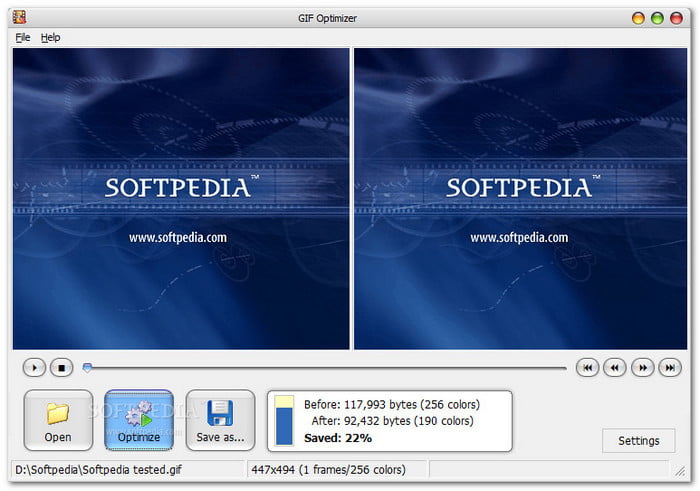700x491 pixels.
Task: Jump to the first frame
Action: pyautogui.click(x=588, y=368)
